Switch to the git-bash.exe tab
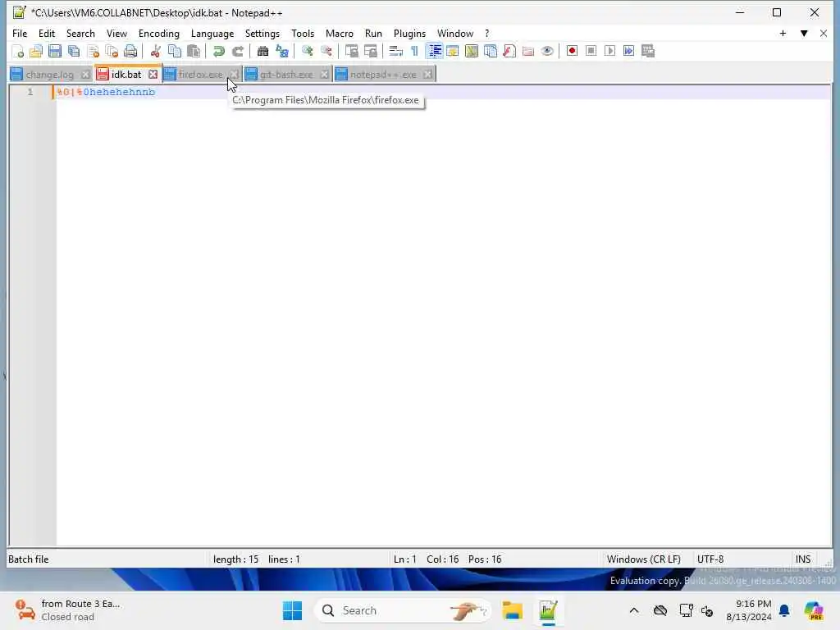 pyautogui.click(x=286, y=75)
